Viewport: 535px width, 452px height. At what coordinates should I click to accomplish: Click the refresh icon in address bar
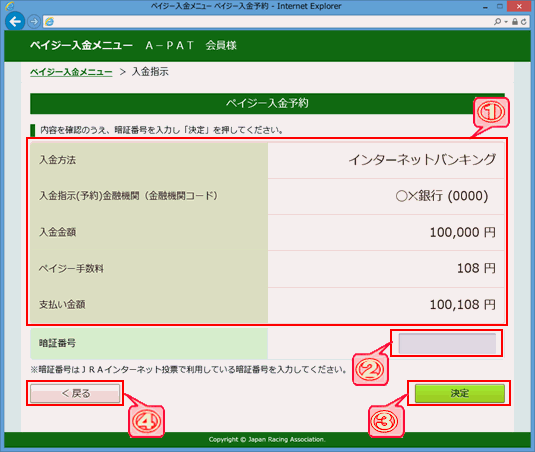coord(523,22)
